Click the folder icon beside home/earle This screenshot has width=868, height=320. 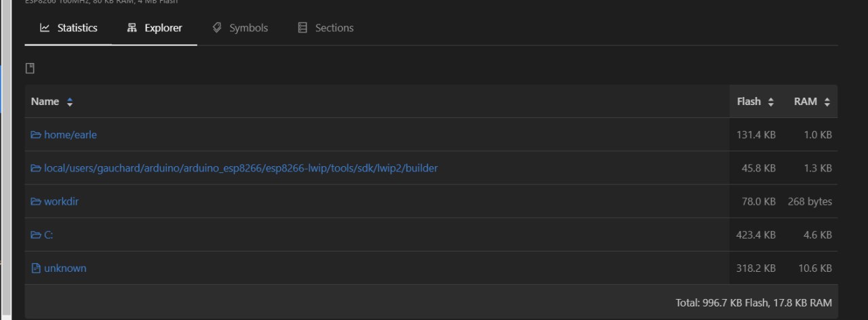point(36,135)
